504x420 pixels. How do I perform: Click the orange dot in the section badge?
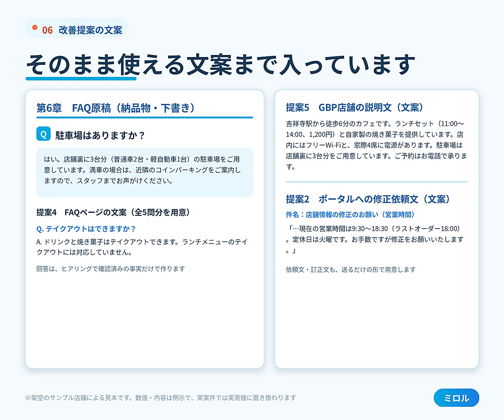(35, 28)
